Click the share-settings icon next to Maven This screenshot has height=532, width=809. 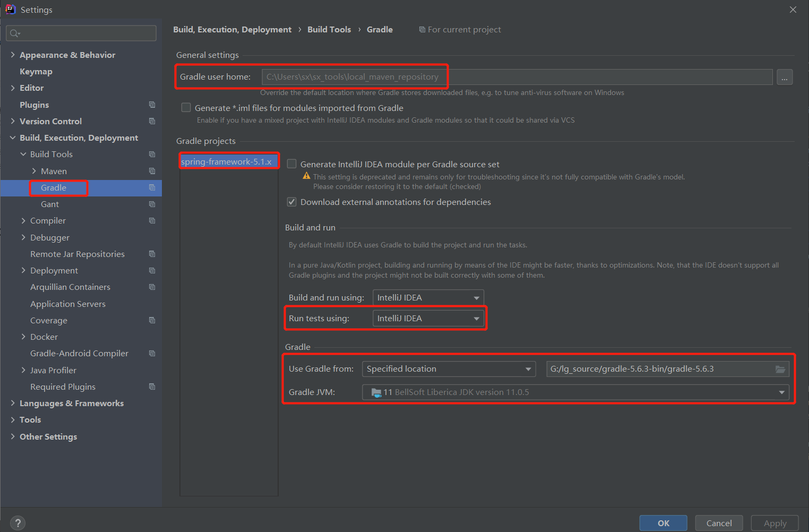[x=152, y=171]
